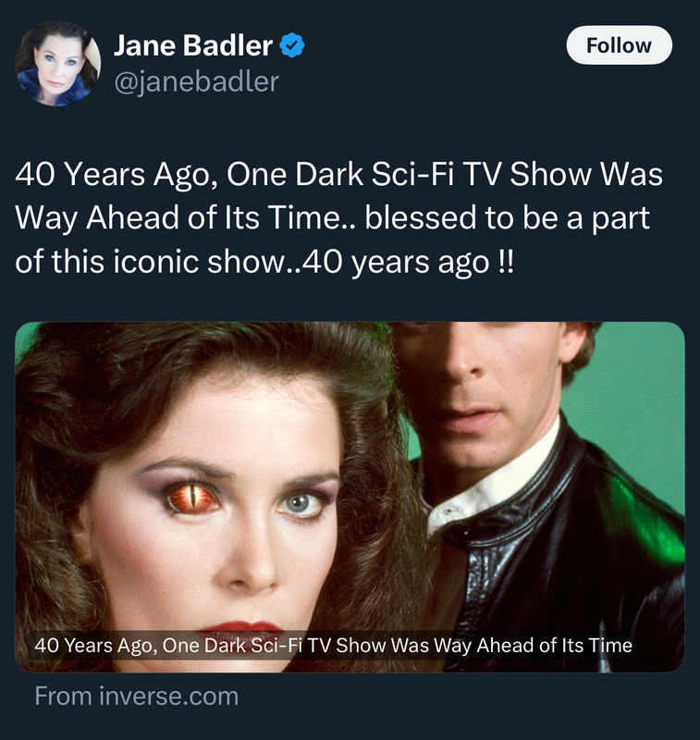Click the words 'Sci-Fi TV Show' in tweet

tap(481, 175)
